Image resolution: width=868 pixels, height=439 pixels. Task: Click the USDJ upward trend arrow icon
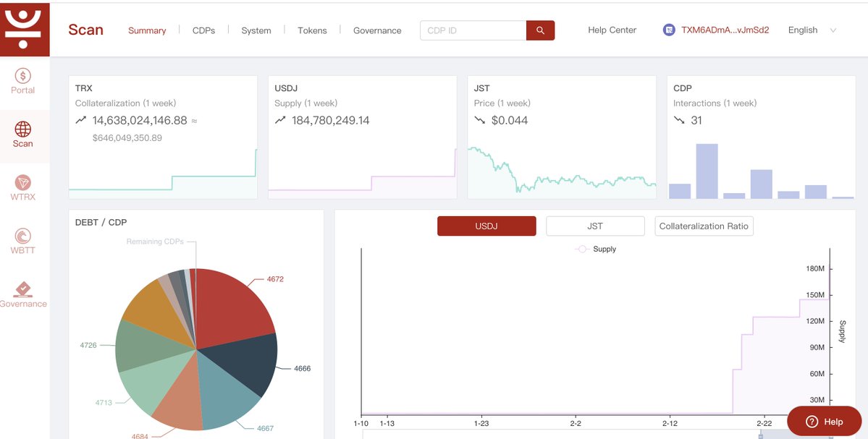click(x=280, y=120)
